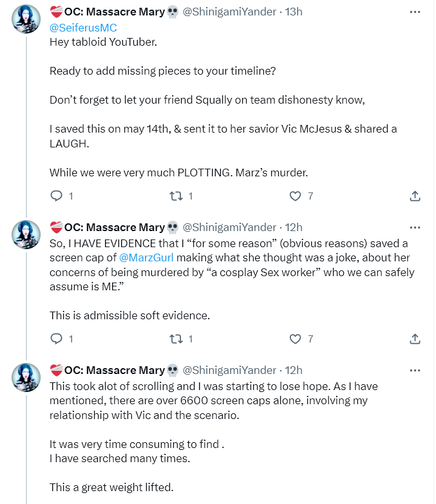Retweet the tweet about admissible soft evidence
Image resolution: width=436 pixels, height=504 pixels.
[x=176, y=339]
